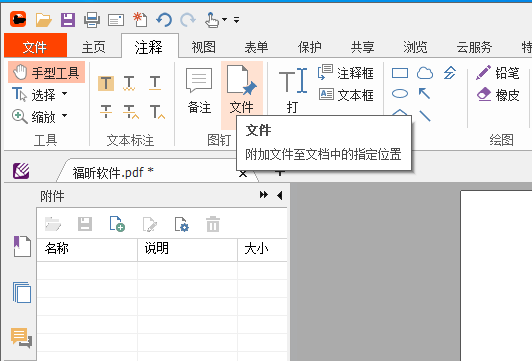Switch to the 视图 tab

click(x=204, y=47)
